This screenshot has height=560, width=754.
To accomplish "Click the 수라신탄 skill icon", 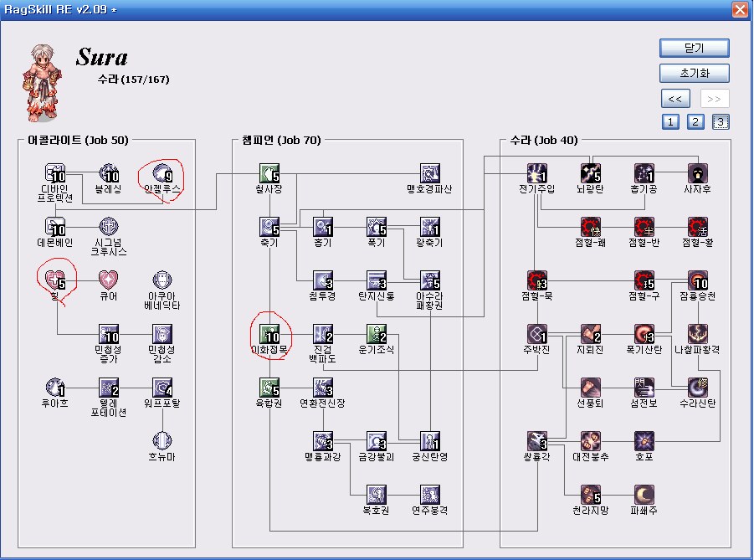I will click(x=698, y=387).
